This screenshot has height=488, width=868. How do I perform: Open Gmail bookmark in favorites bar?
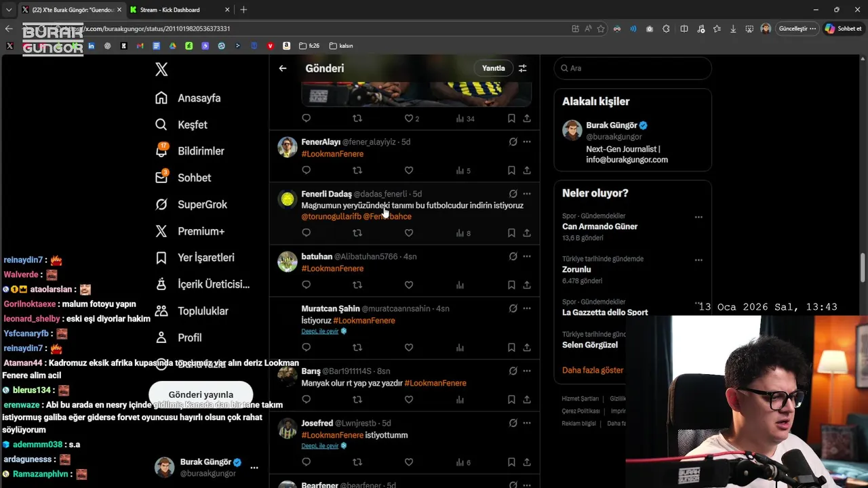pyautogui.click(x=140, y=46)
